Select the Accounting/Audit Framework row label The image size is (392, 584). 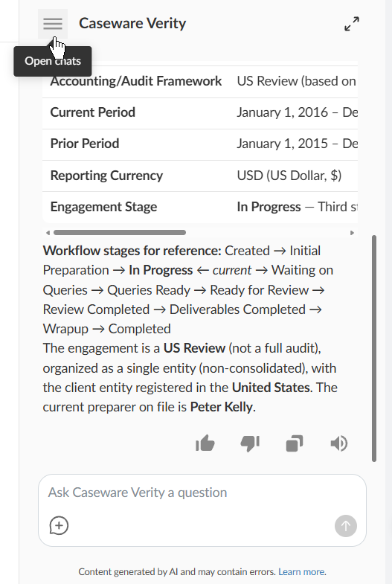pos(136,81)
